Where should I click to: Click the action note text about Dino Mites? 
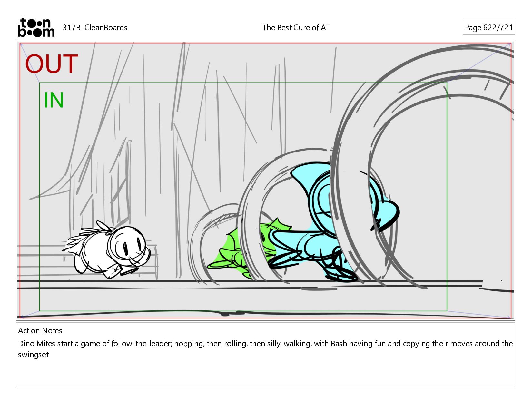(265, 349)
